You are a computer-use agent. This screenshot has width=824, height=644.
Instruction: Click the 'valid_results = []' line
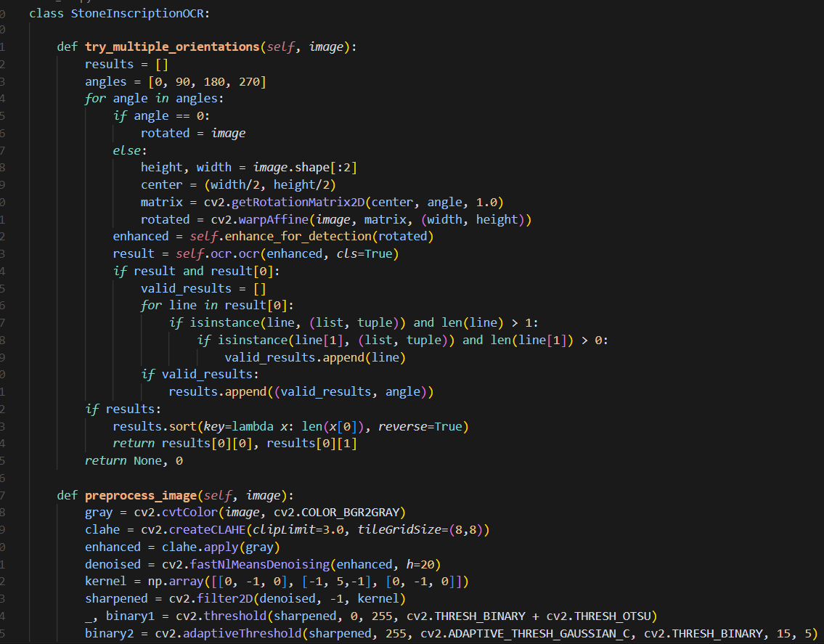point(203,288)
